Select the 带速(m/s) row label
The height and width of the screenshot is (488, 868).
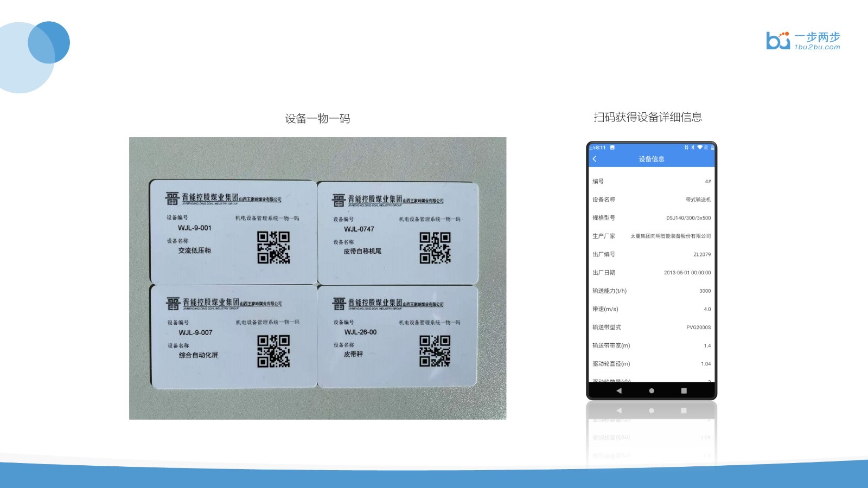click(x=605, y=309)
